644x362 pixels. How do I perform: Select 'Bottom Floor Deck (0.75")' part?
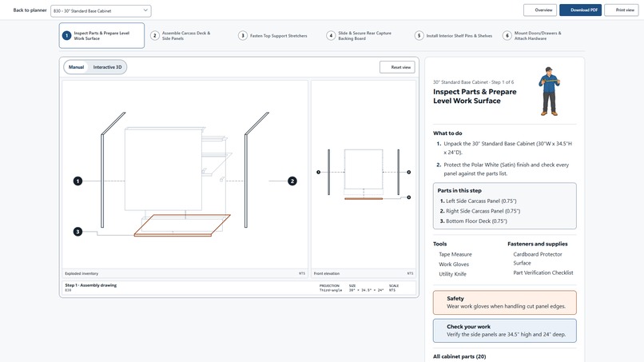click(476, 221)
